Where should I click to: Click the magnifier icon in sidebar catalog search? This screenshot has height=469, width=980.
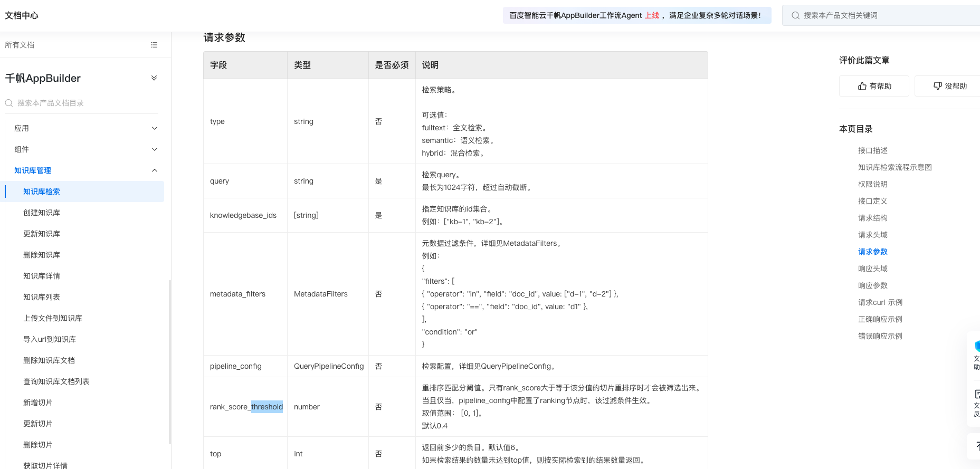[9, 103]
